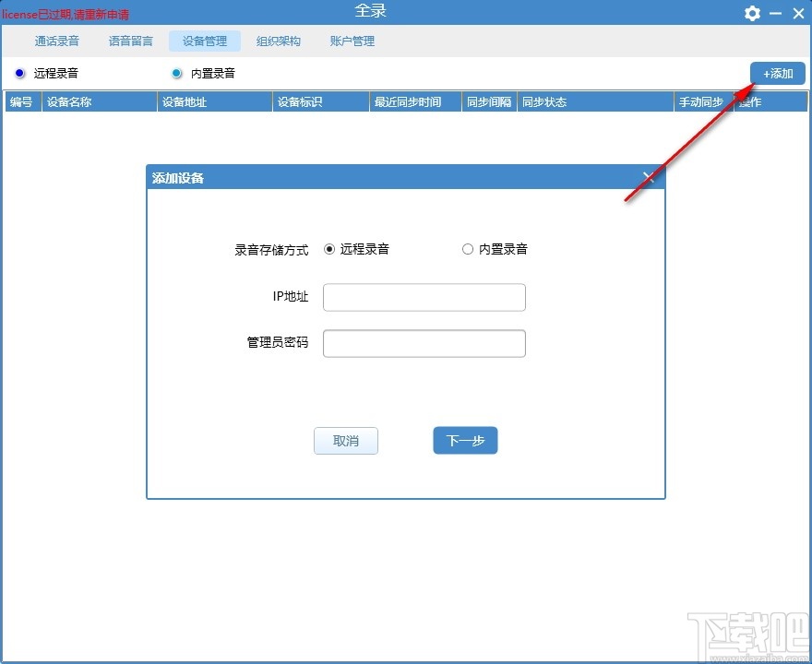Choose 远程录音 storage mode in the dialog
The image size is (812, 664).
[330, 248]
